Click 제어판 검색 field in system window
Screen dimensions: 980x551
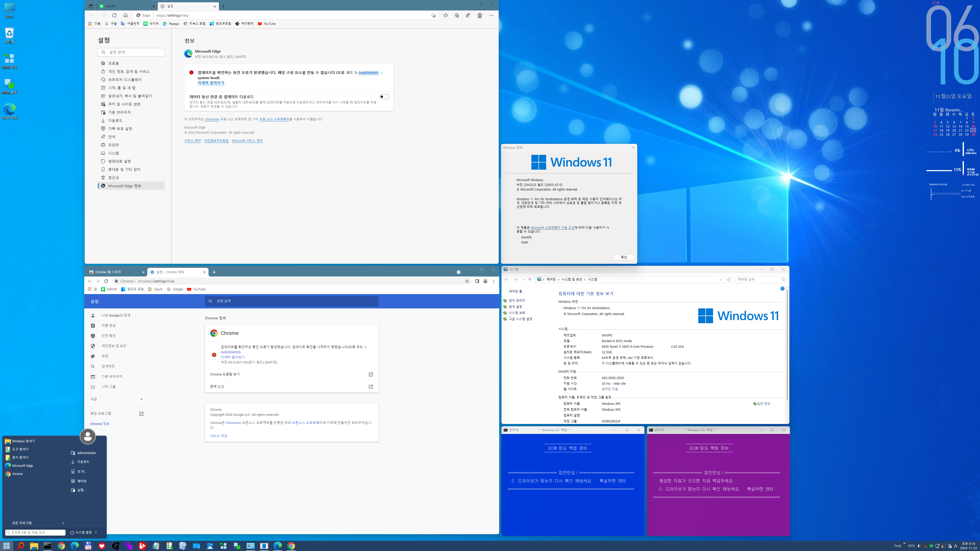(x=761, y=280)
